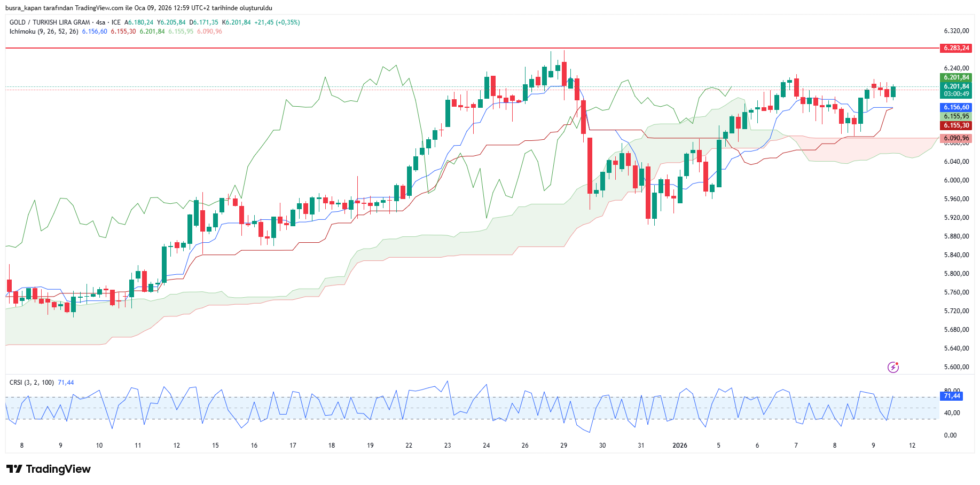Click the GOLD / TURKISH LIRA GRAM title
Viewport: 980px width, 485px height.
click(50, 22)
